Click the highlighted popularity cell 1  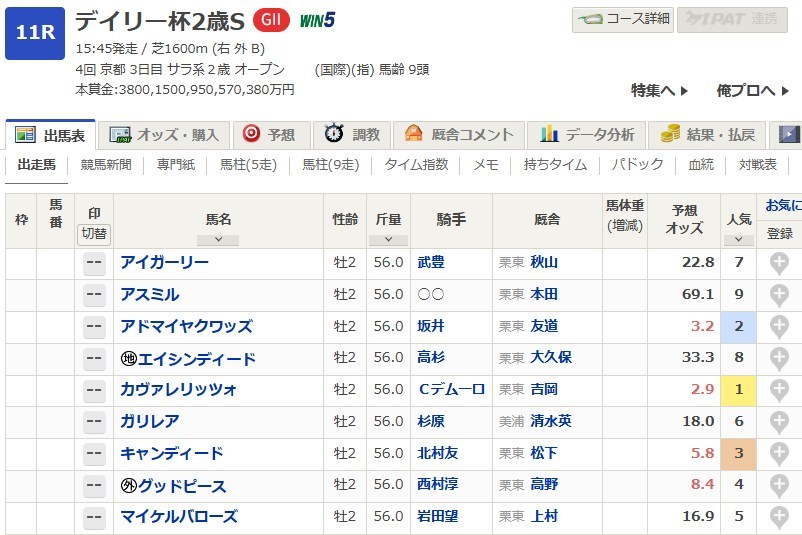coord(738,390)
